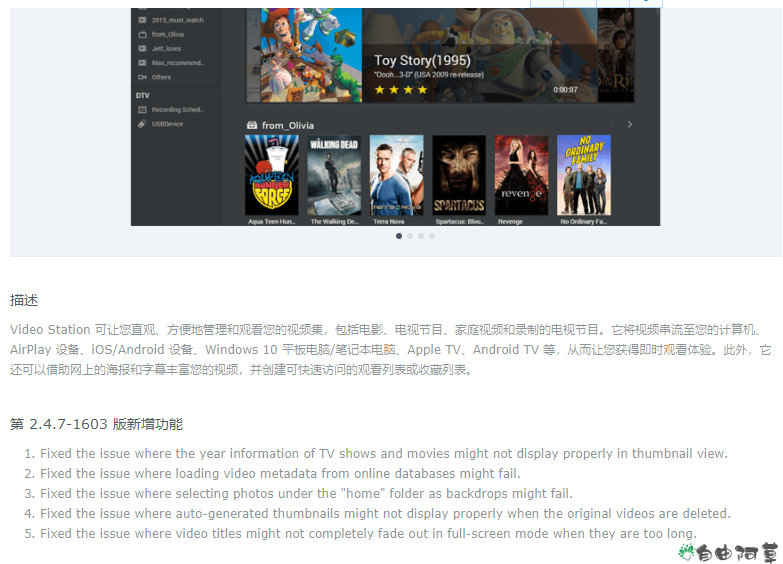This screenshot has height=564, width=783.
Task: Click the Revenge caption text
Action: pyautogui.click(x=510, y=221)
